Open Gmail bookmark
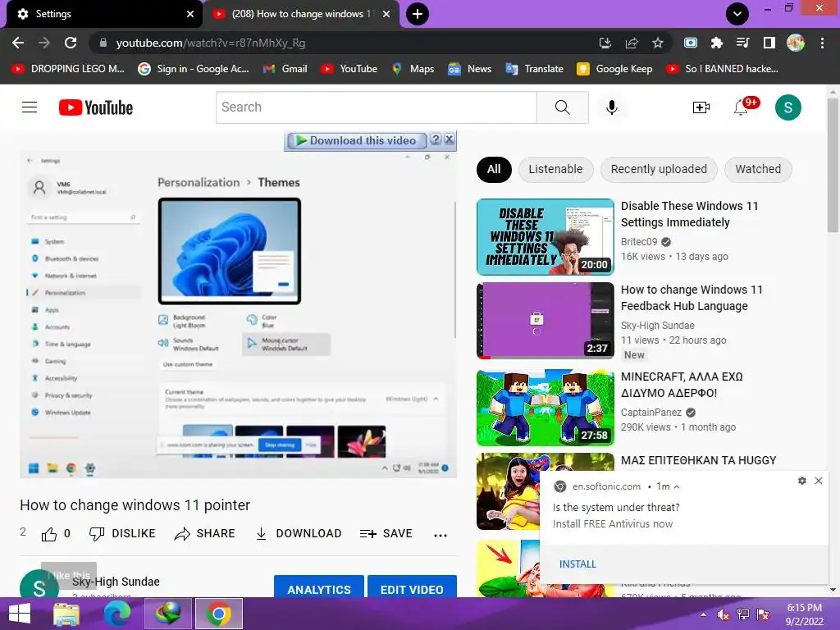Screen dimensions: 840x630 click(x=285, y=69)
